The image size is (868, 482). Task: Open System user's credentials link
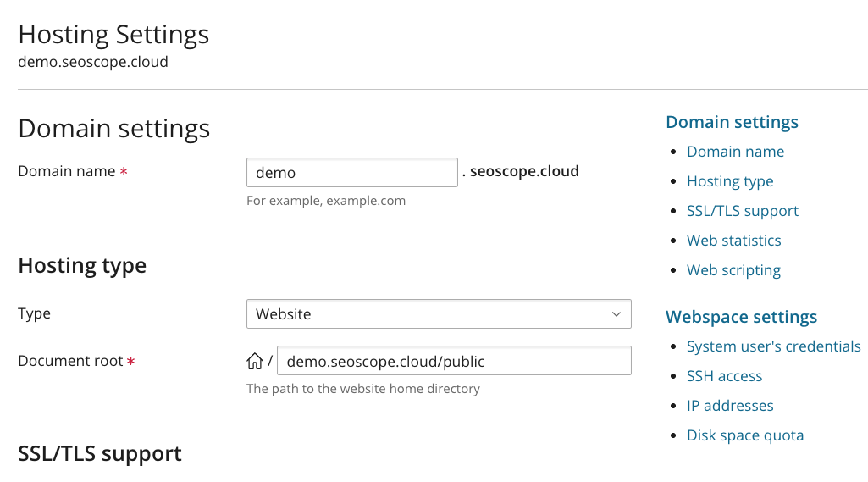(x=773, y=346)
